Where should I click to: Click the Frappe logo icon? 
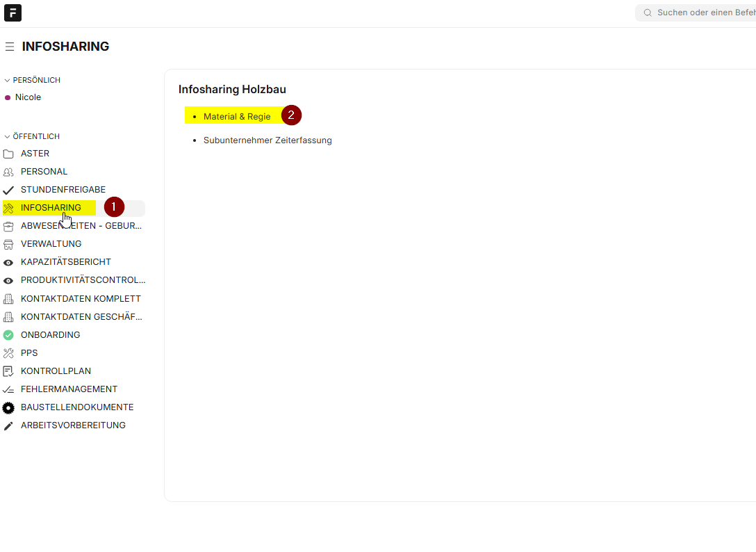tap(13, 13)
